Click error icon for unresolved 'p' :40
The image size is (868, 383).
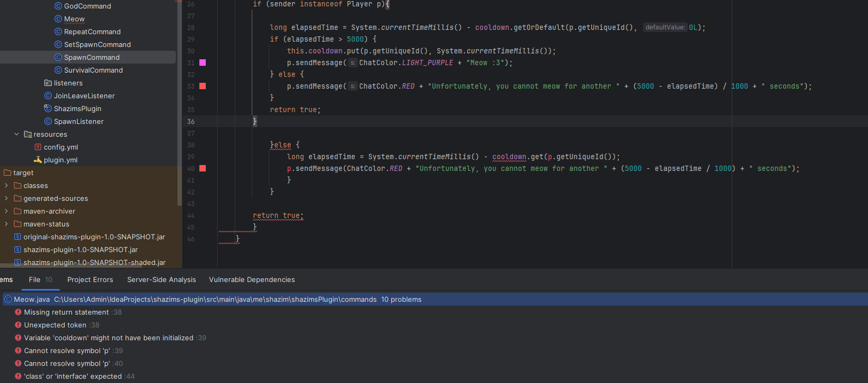coord(18,363)
